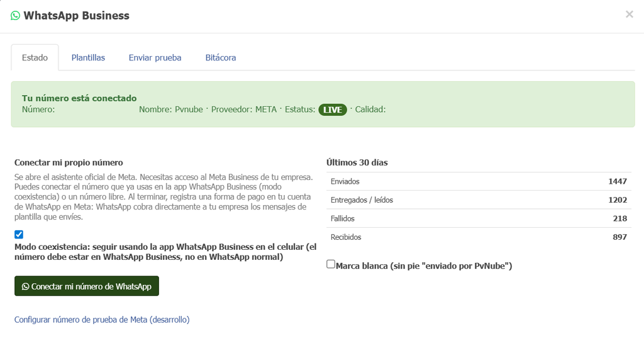Click the value 1202
Screen dimensions: 644x348
(618, 199)
